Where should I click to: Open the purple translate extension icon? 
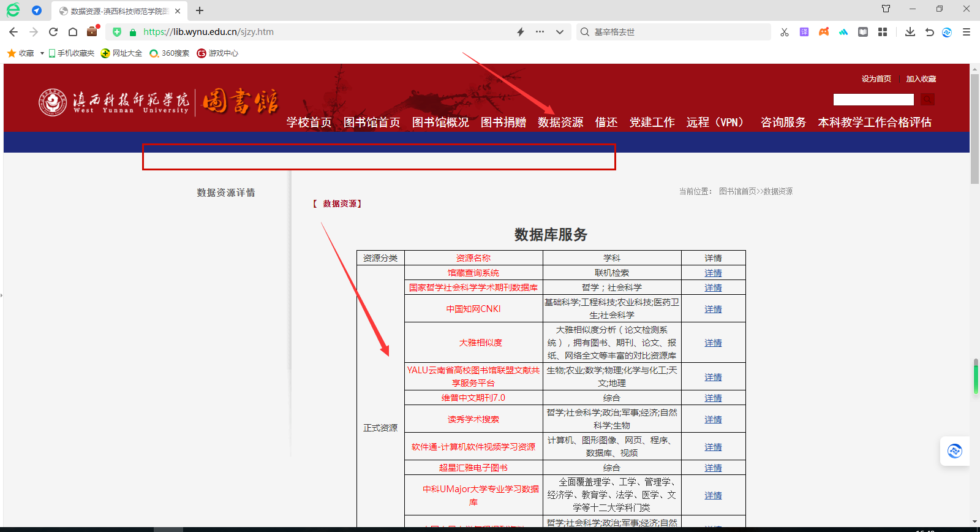click(804, 32)
